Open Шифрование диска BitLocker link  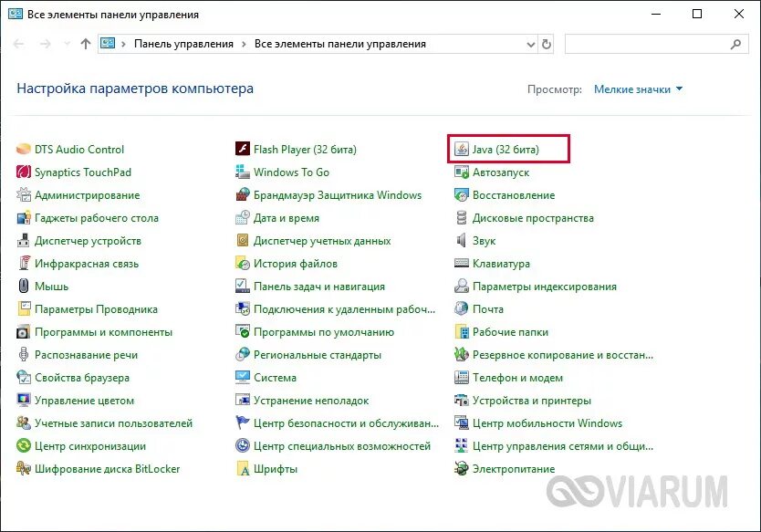(108, 469)
